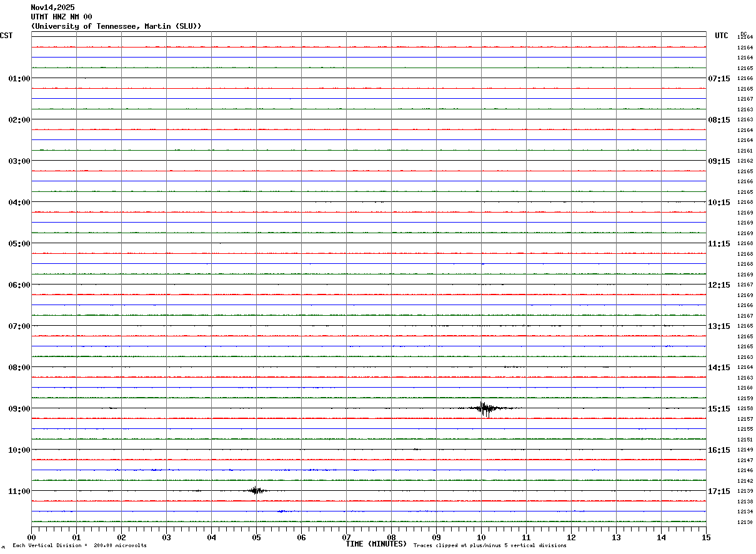The image size is (756, 554).
Task: Click the DC value 12130
Action: pos(745,522)
